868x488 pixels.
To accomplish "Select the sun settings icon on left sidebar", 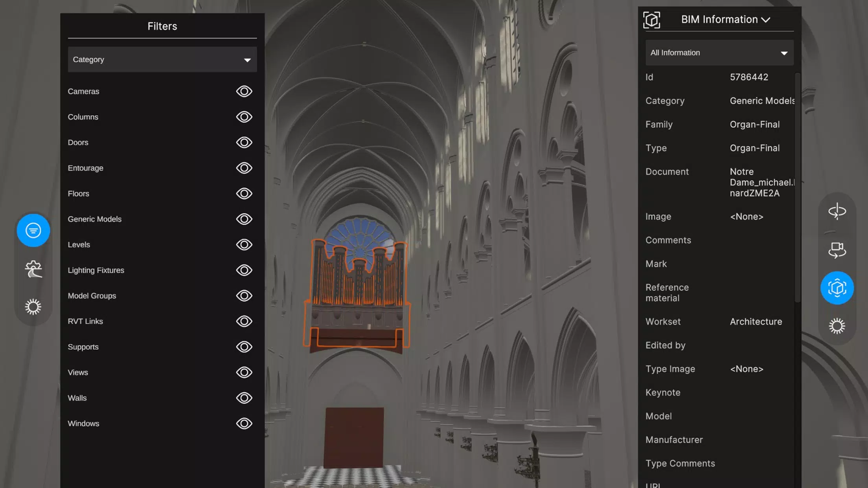I will click(33, 307).
